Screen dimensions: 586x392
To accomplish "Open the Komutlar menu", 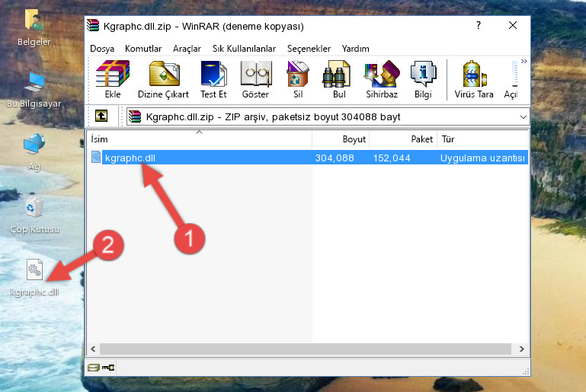I will click(143, 49).
